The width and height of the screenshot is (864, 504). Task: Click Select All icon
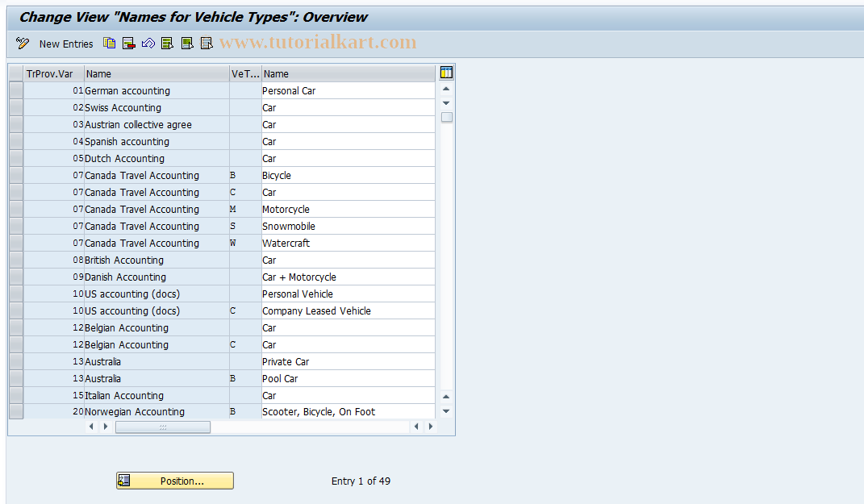click(168, 44)
